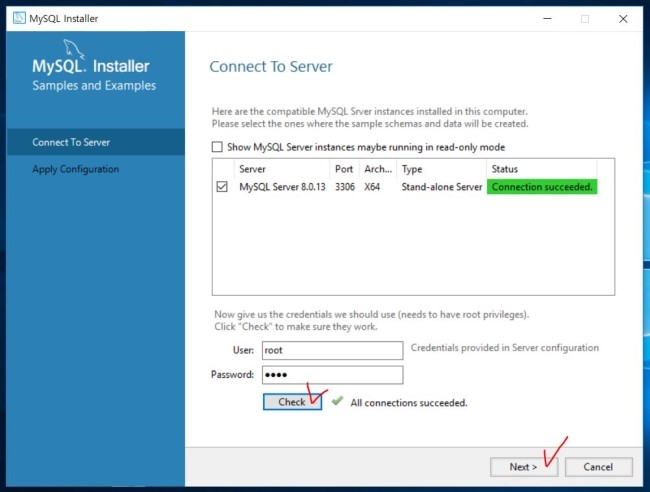The width and height of the screenshot is (650, 492).
Task: Close the MySQL Installer window
Action: click(623, 19)
